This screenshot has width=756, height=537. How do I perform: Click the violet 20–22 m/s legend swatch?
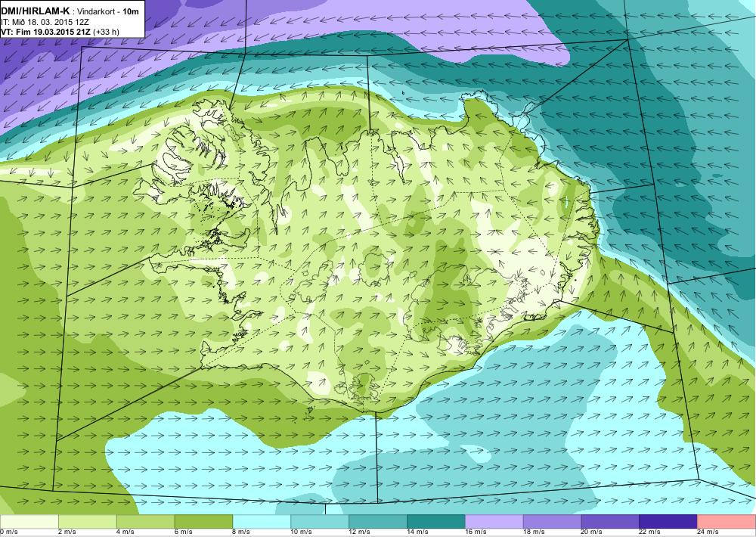click(x=610, y=522)
